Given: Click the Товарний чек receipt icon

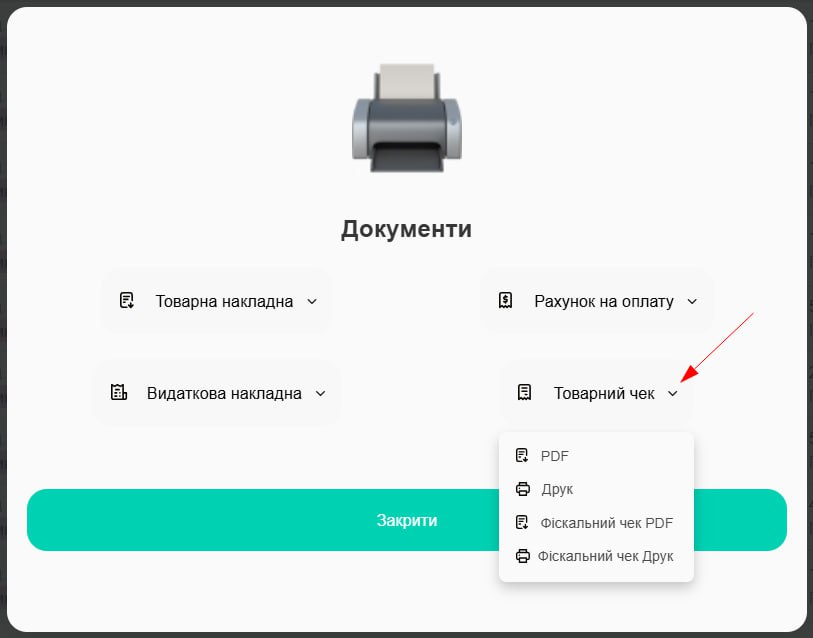Looking at the screenshot, I should pos(524,393).
